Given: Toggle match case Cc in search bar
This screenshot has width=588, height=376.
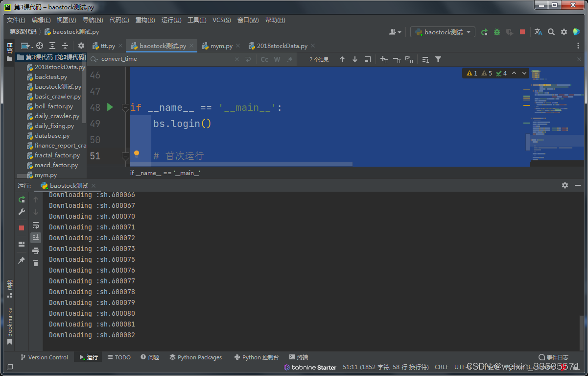Looking at the screenshot, I should [x=264, y=59].
